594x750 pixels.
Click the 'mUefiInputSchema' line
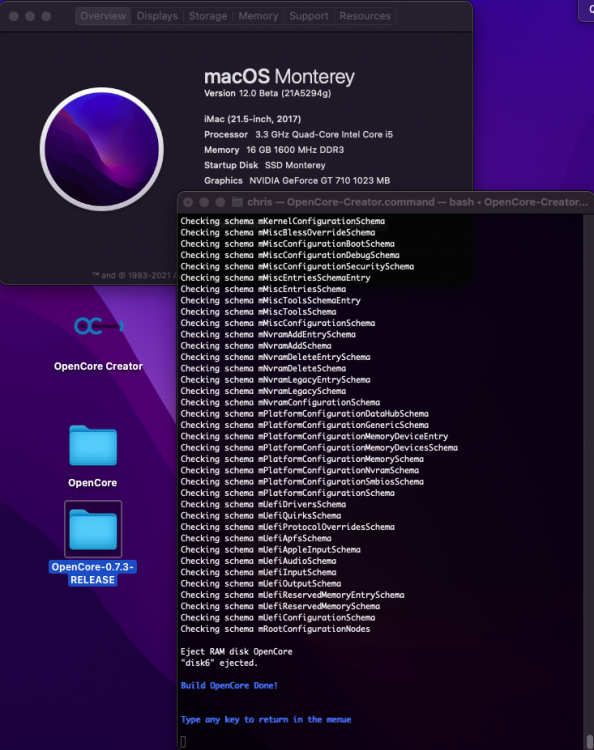point(258,572)
